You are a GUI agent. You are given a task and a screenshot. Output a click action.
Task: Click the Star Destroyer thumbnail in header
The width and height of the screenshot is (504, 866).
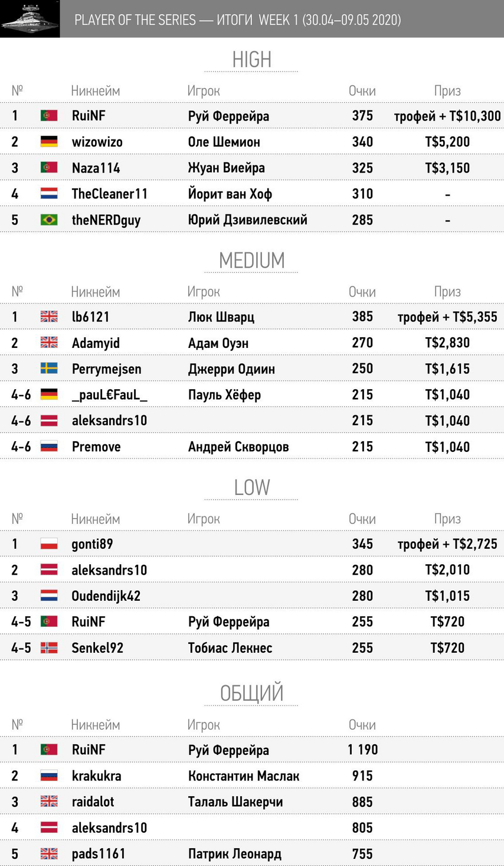pyautogui.click(x=30, y=19)
